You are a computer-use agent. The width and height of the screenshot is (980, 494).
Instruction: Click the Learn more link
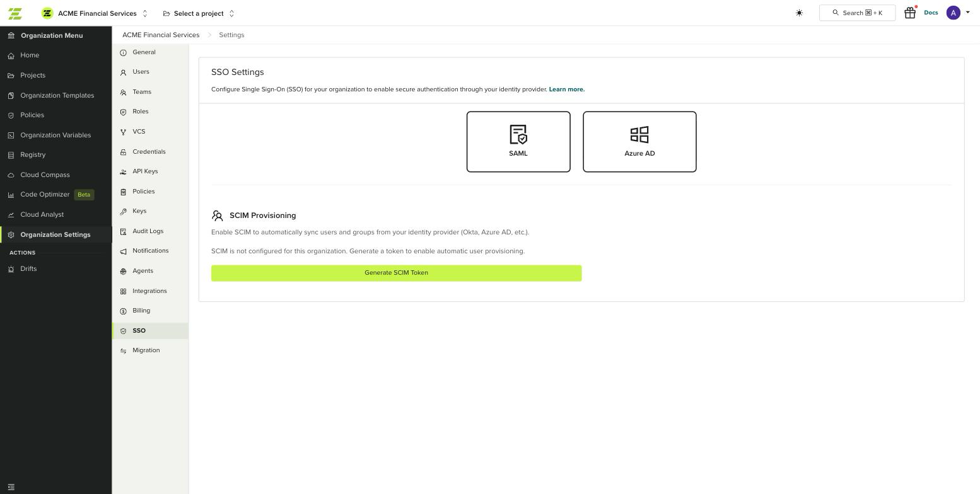(x=566, y=89)
